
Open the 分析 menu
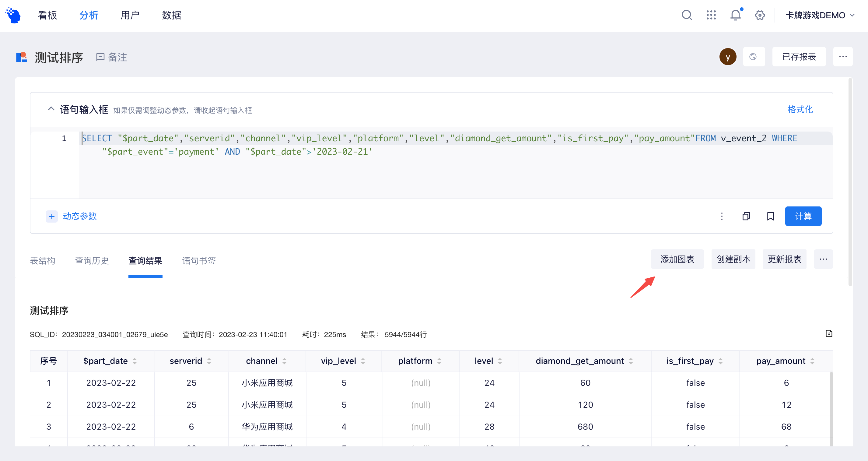[89, 15]
